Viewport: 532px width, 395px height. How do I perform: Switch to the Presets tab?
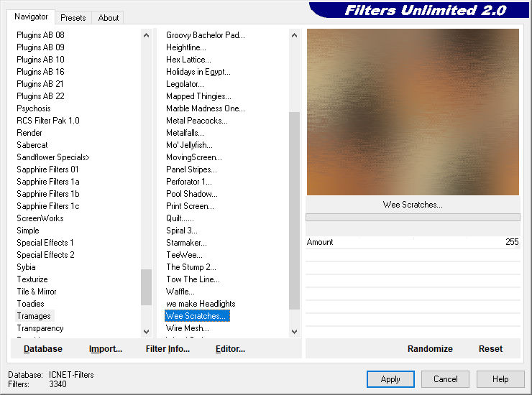(73, 18)
